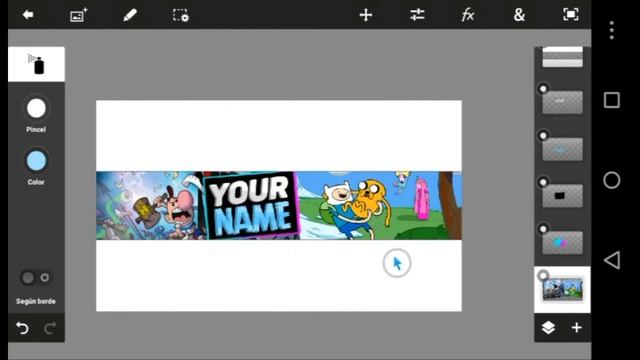Select the topmost white layer thumbnail
Viewport: 640px width, 360px height.
[x=562, y=57]
